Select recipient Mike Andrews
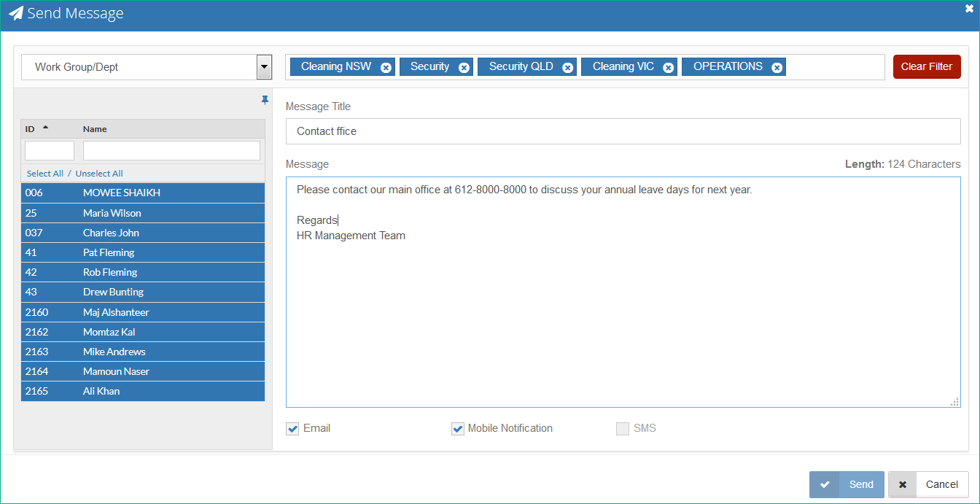 pos(143,352)
